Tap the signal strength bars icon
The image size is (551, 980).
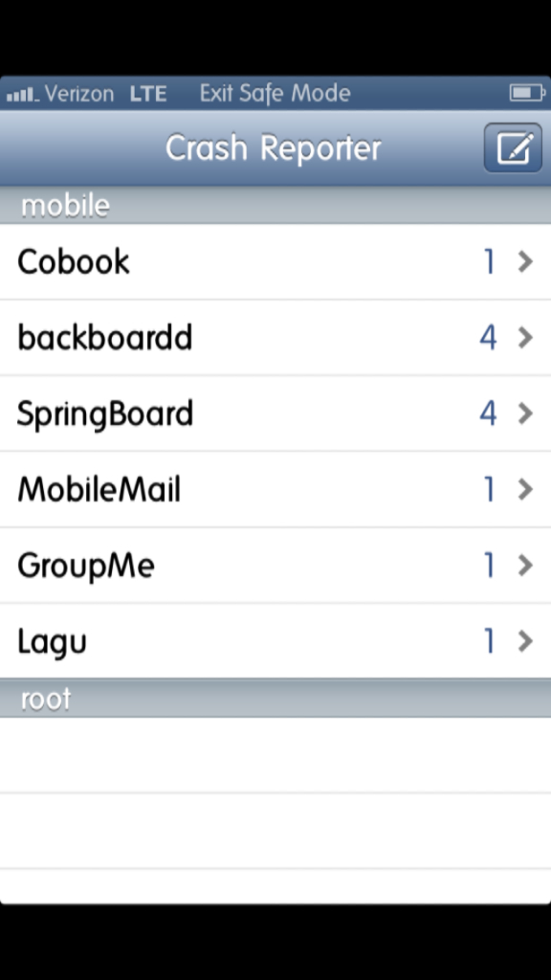(23, 96)
